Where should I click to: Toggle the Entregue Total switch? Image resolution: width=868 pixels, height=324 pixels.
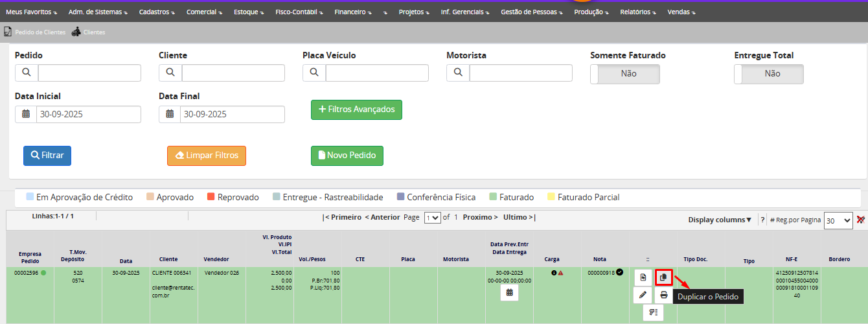pos(768,74)
